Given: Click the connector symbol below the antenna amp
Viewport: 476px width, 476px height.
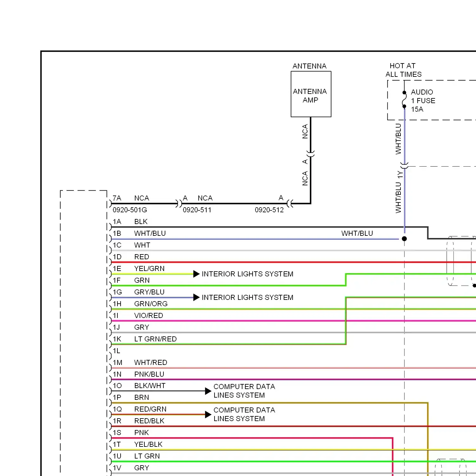Looking at the screenshot, I should point(311,154).
